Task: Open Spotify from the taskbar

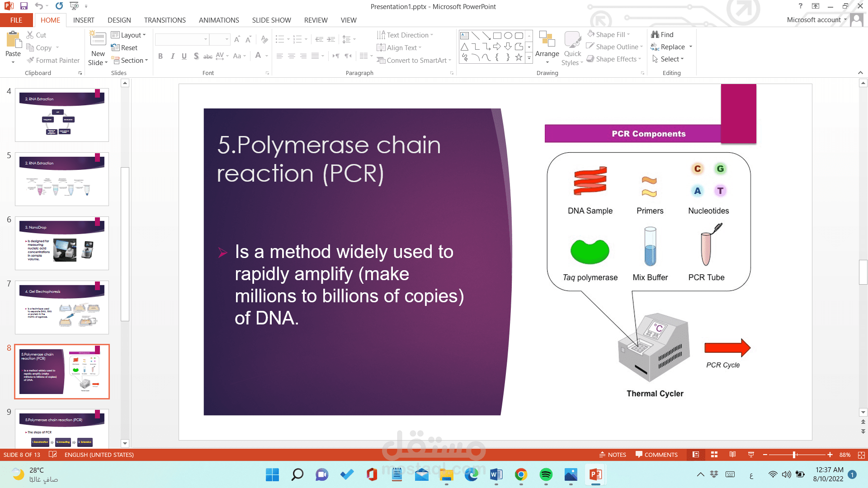Action: (546, 474)
